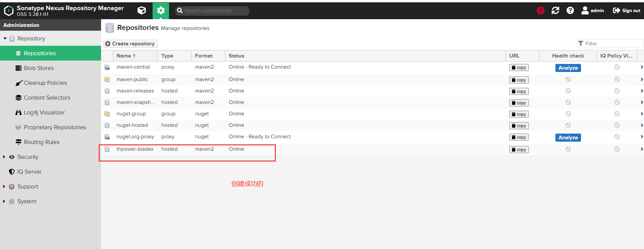Copy URL of nuget.org-proxy repository
644x249 pixels.
(x=519, y=137)
